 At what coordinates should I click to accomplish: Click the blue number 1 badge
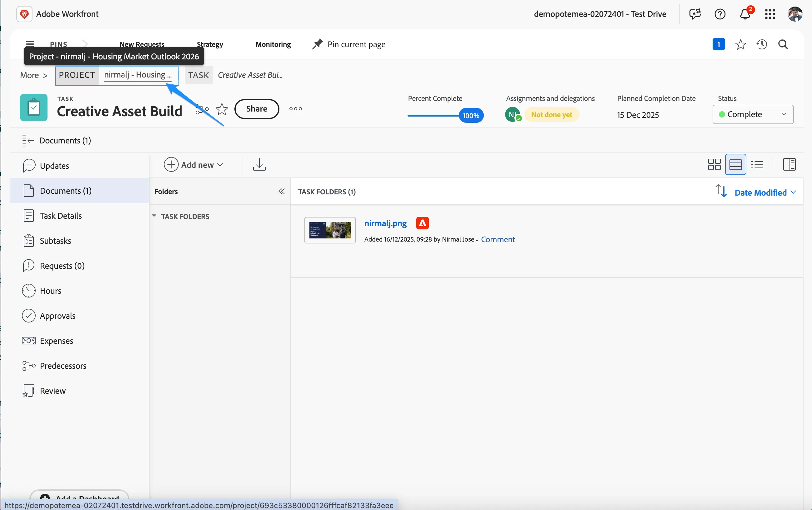point(719,44)
